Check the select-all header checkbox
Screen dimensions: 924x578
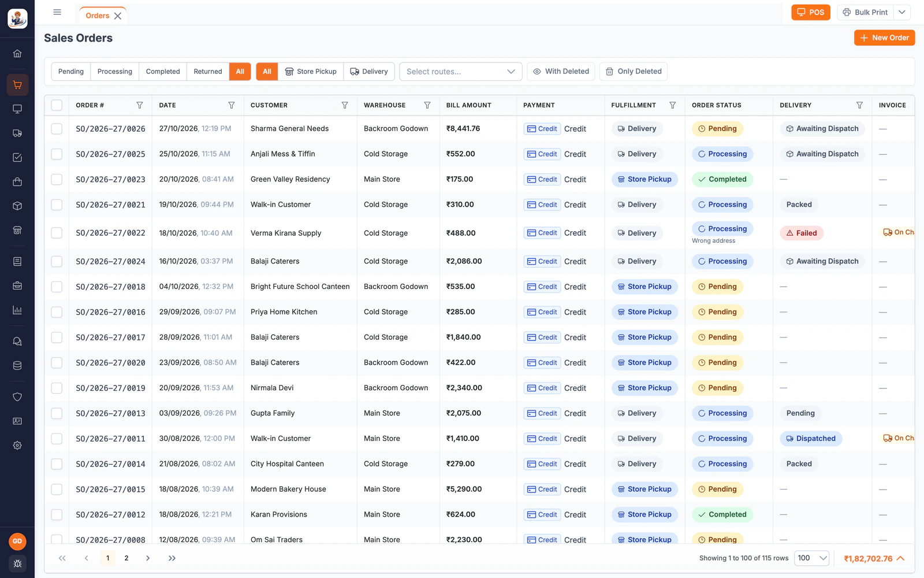click(57, 105)
